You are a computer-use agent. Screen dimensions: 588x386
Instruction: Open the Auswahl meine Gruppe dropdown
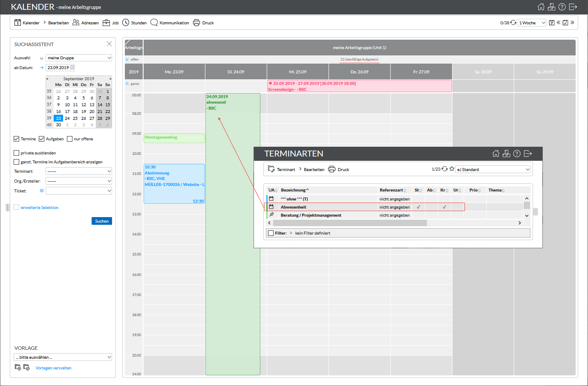coord(79,58)
